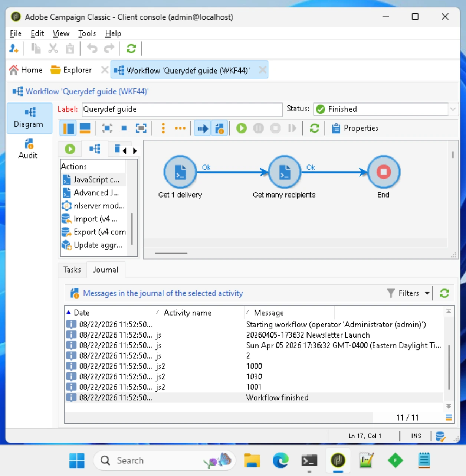Open the Diagram view in the sidebar
The image size is (466, 476).
[29, 118]
